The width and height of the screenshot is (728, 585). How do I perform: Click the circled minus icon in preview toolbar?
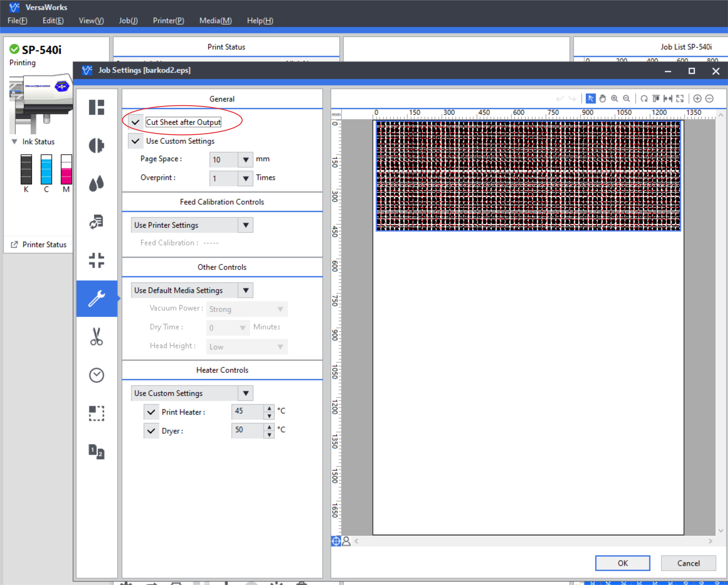(709, 99)
